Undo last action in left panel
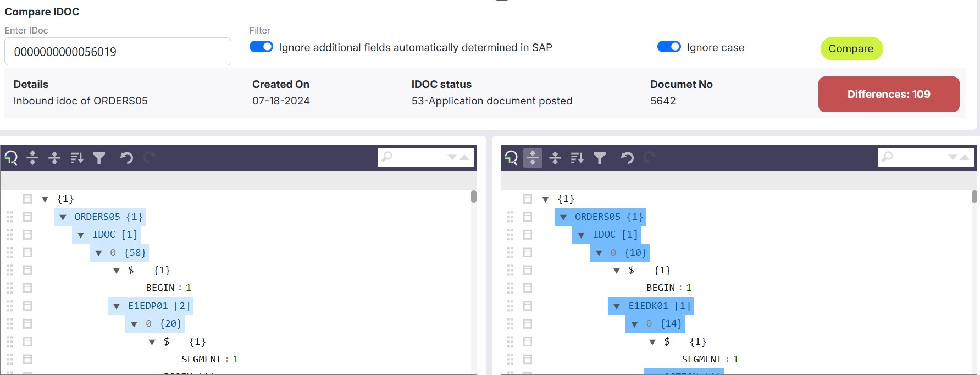This screenshot has width=980, height=375. pyautogui.click(x=126, y=158)
